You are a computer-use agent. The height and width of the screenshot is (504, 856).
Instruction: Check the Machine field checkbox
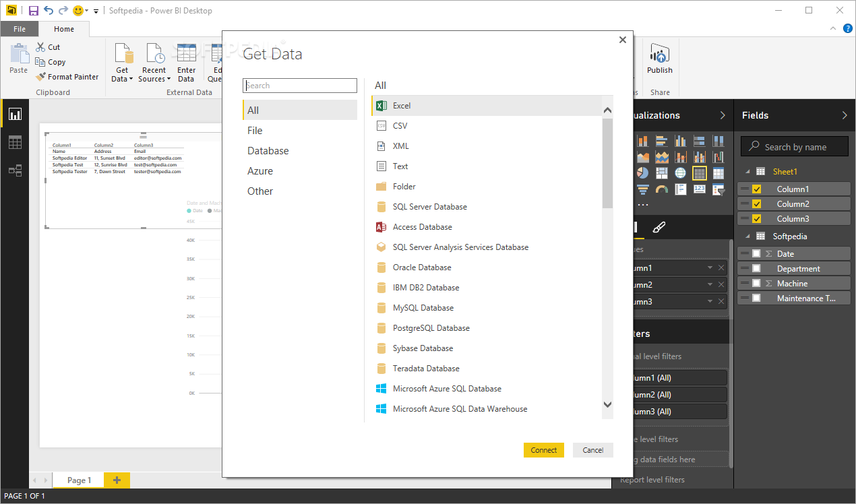(756, 284)
